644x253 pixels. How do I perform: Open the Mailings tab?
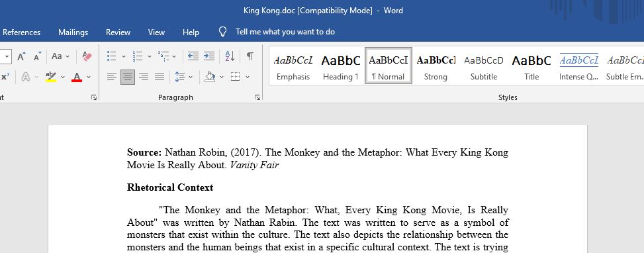[73, 32]
